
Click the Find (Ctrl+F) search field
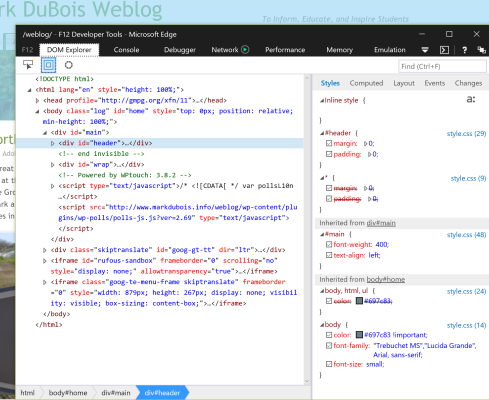(442, 66)
